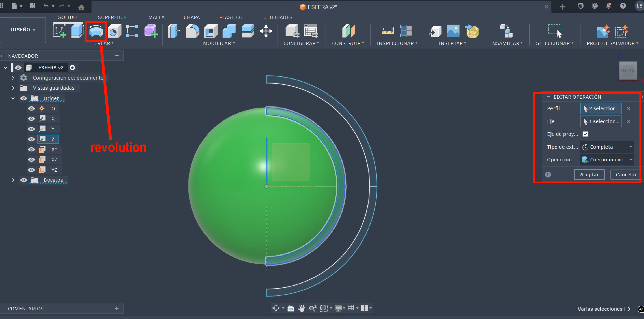Open the Operación Cuerpo nuevo dropdown
Screen dimensions: 644x319
(607, 160)
